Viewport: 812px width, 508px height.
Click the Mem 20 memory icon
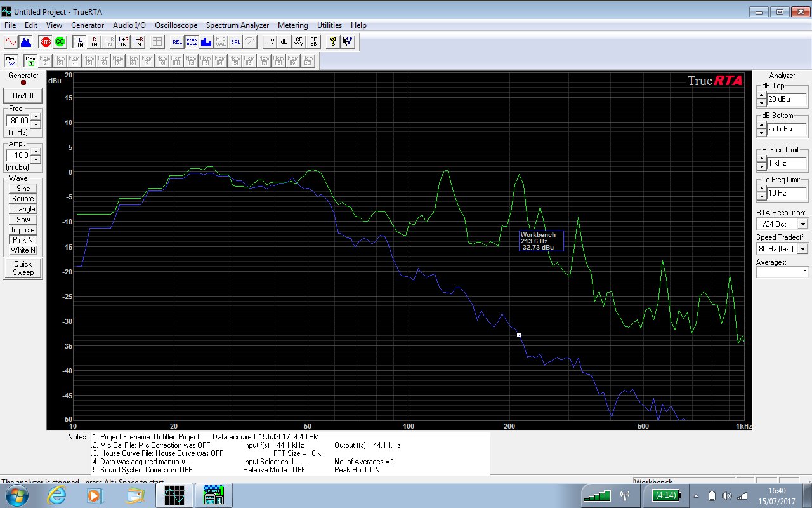pyautogui.click(x=308, y=61)
